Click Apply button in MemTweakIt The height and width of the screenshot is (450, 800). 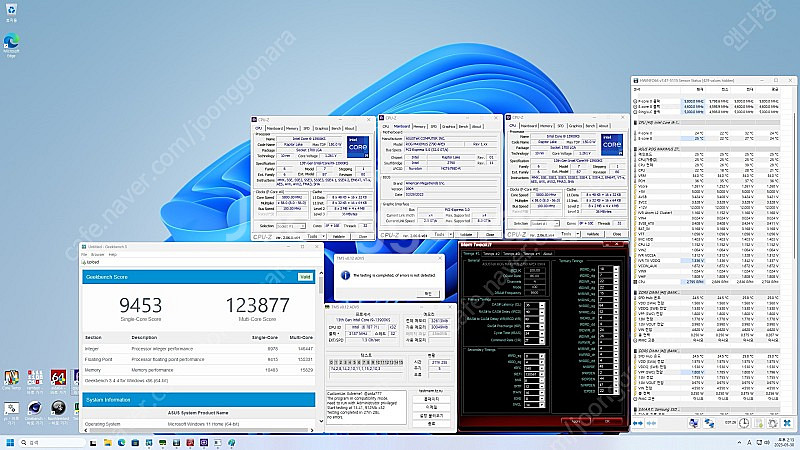[576, 422]
